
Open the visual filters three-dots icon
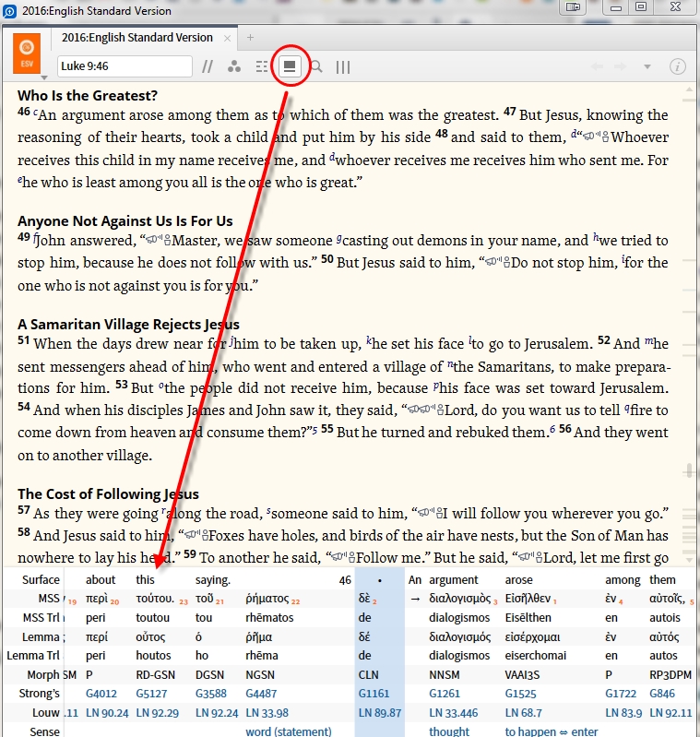pos(234,66)
